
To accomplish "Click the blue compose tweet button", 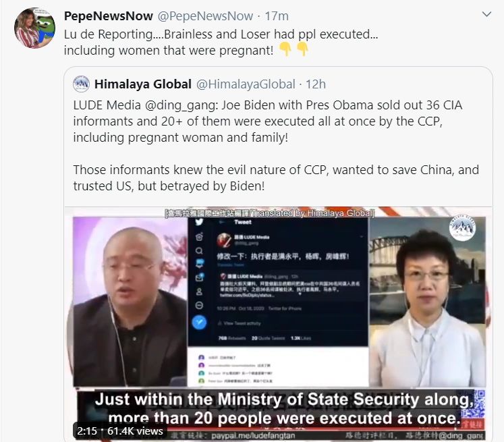I will pyautogui.click(x=199, y=322).
